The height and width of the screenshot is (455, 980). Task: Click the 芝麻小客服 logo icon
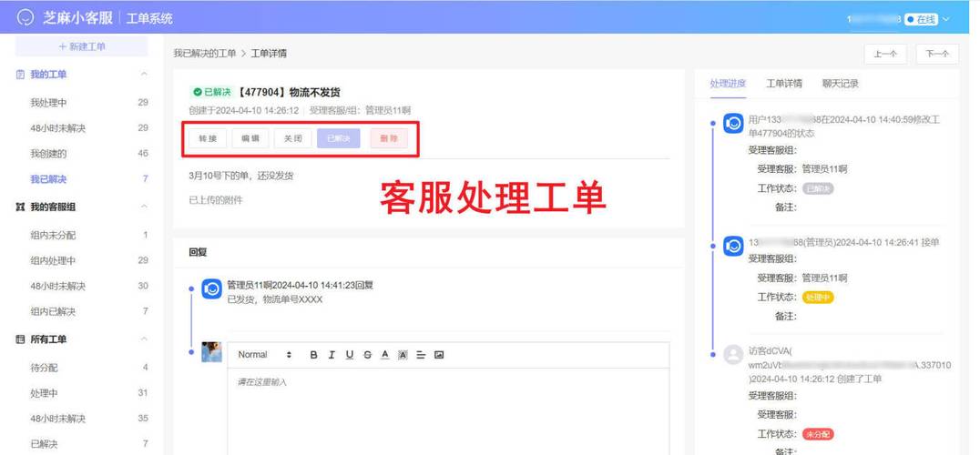coord(25,18)
